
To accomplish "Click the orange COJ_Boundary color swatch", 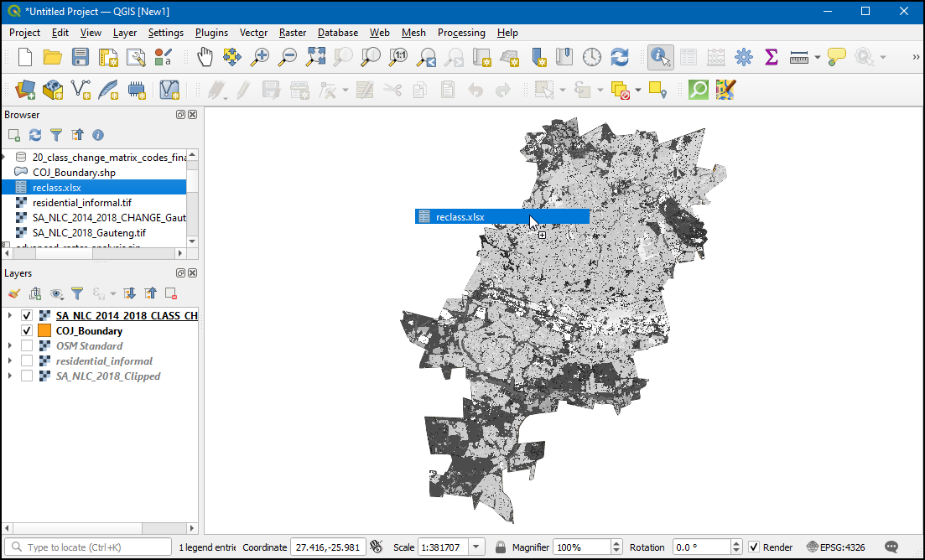I will click(x=45, y=331).
